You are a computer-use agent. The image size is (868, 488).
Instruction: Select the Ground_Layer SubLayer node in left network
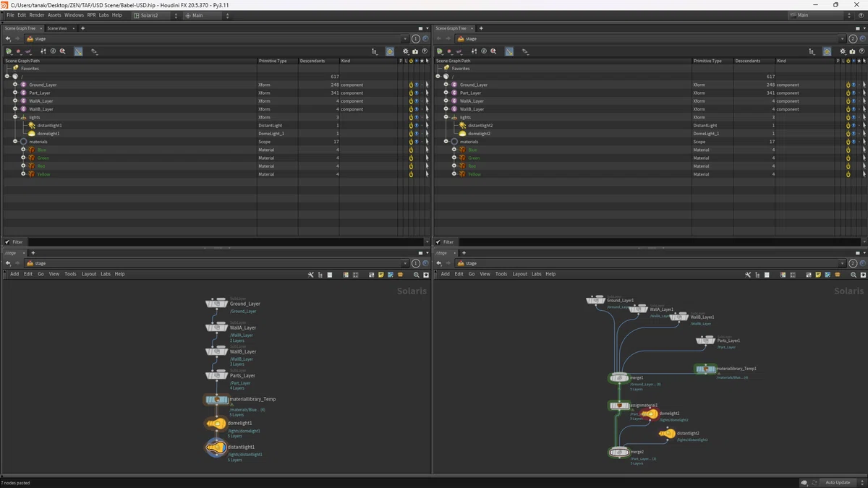click(x=217, y=304)
